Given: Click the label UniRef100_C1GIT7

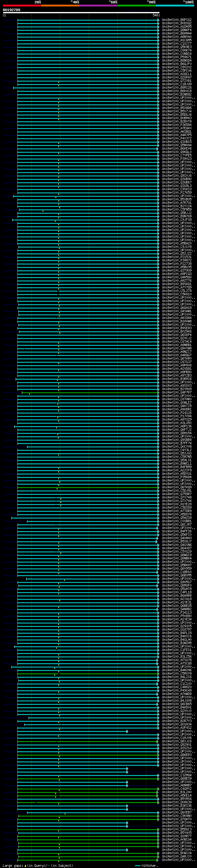Looking at the screenshot, I should 177,43.
